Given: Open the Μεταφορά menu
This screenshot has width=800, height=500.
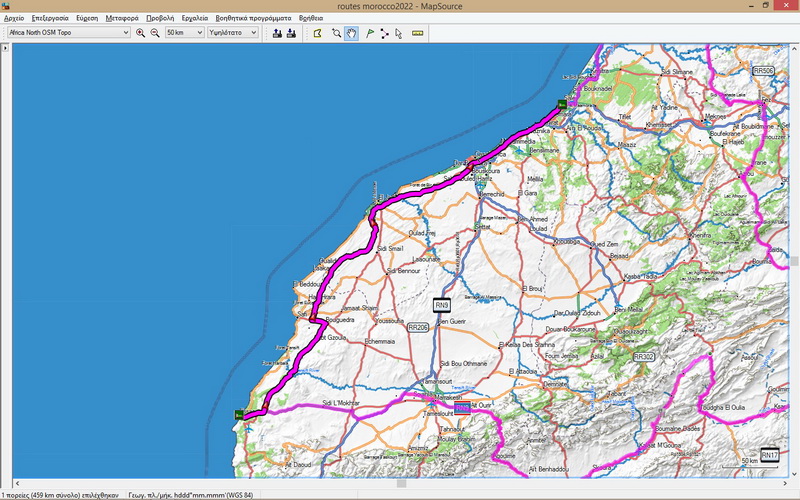Looking at the screenshot, I should pyautogui.click(x=122, y=18).
